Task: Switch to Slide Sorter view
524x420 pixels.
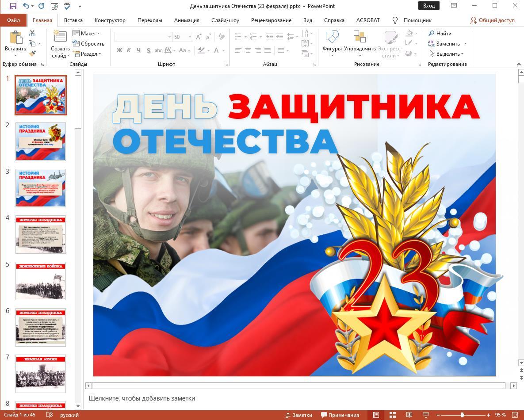Action: click(392, 415)
